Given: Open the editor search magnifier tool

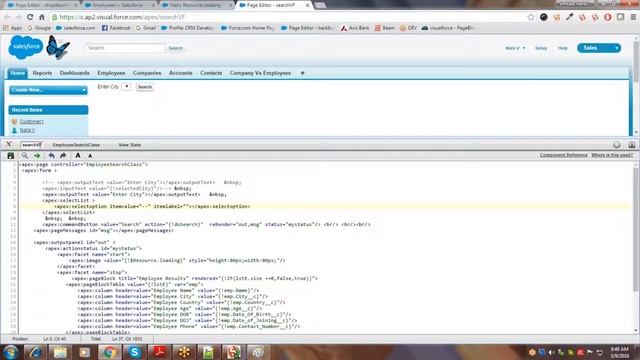Looking at the screenshot, I should point(24,156).
